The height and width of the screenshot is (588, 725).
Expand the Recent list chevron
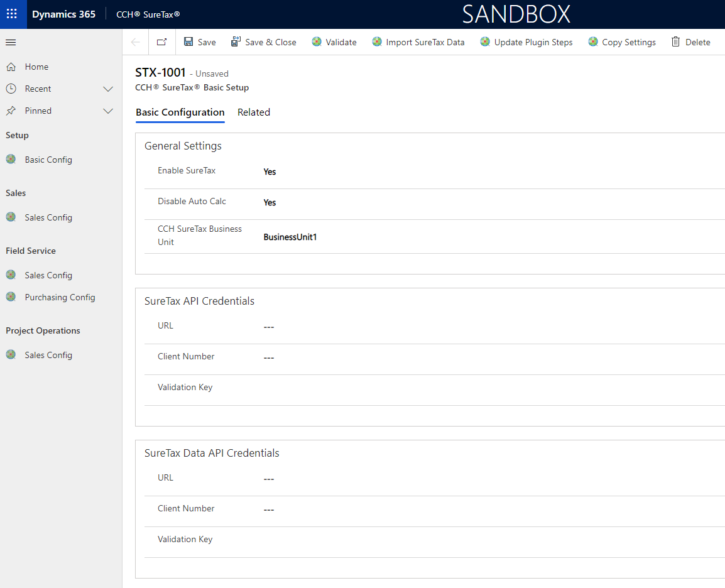pos(108,89)
